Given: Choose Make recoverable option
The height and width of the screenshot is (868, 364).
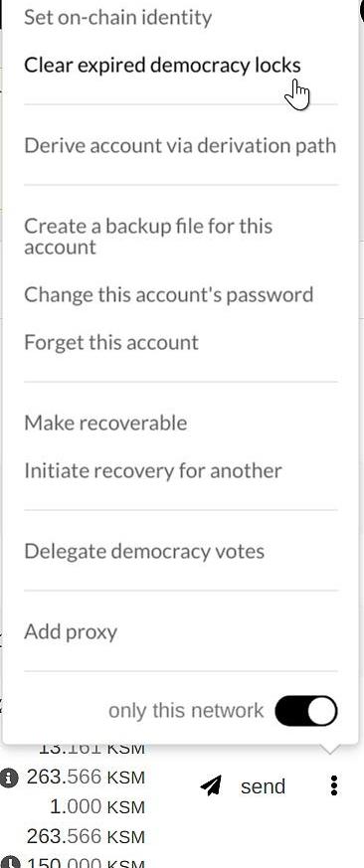Looking at the screenshot, I should 105,423.
